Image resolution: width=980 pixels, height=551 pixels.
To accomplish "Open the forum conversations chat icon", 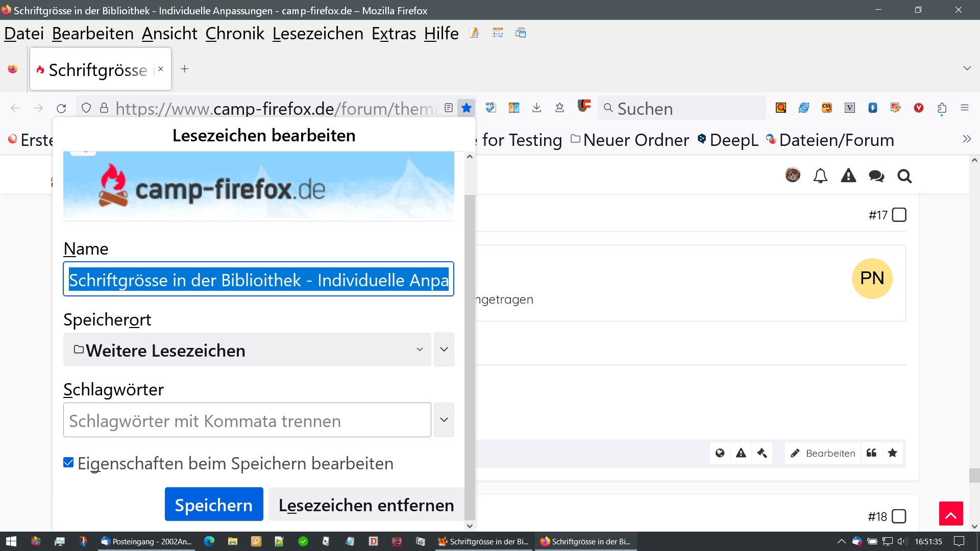I will click(876, 176).
